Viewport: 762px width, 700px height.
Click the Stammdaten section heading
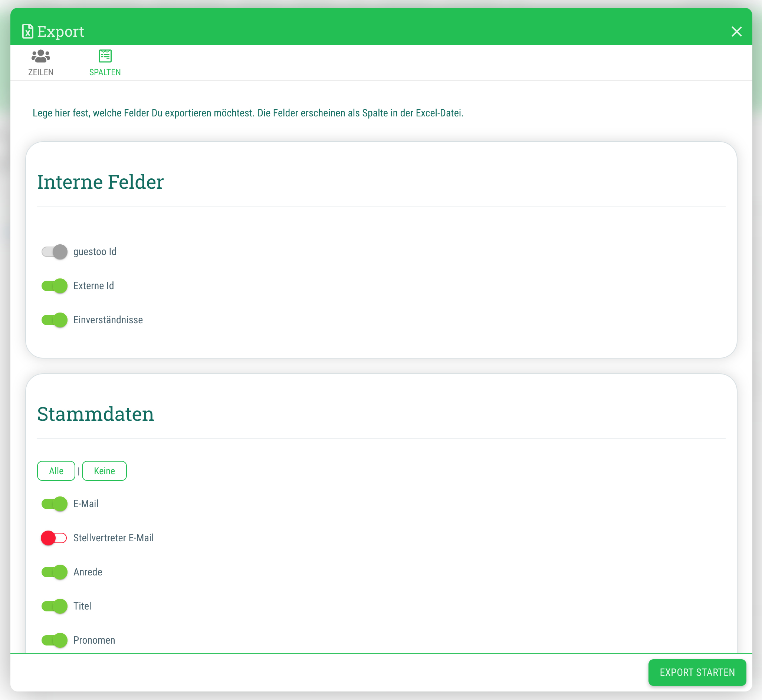(x=95, y=414)
